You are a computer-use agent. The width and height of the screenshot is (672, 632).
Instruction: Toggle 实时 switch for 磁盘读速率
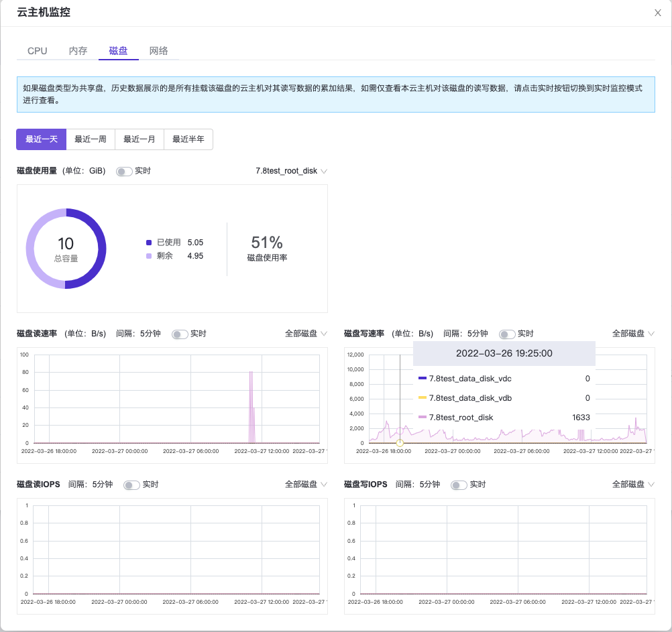click(x=180, y=334)
